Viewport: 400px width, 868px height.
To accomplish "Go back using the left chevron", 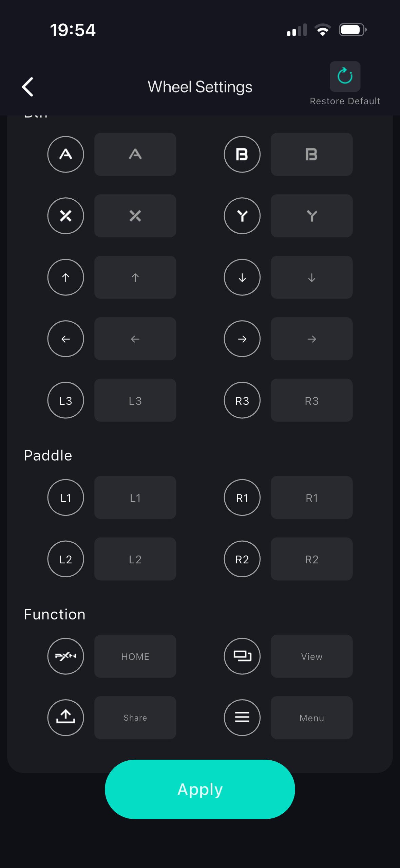I will coord(28,87).
